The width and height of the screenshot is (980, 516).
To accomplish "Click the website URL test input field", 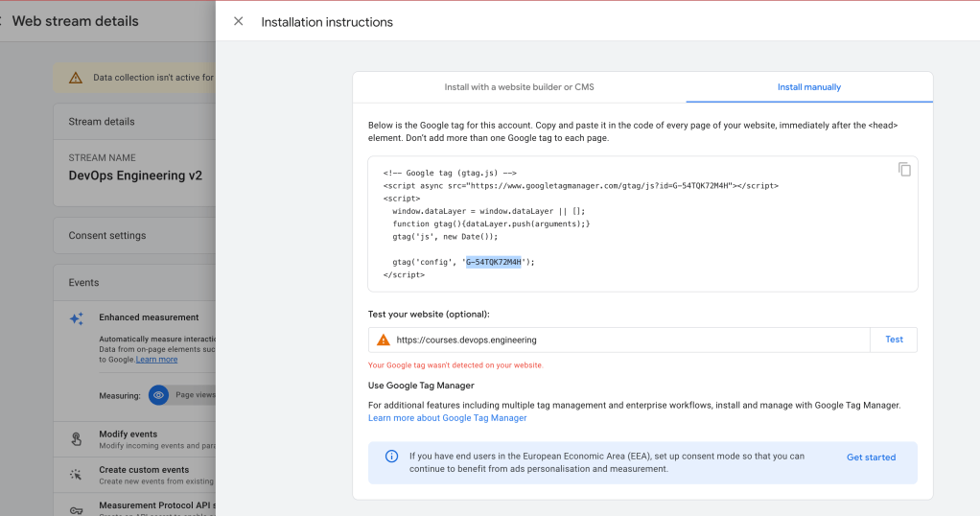I will tap(618, 340).
